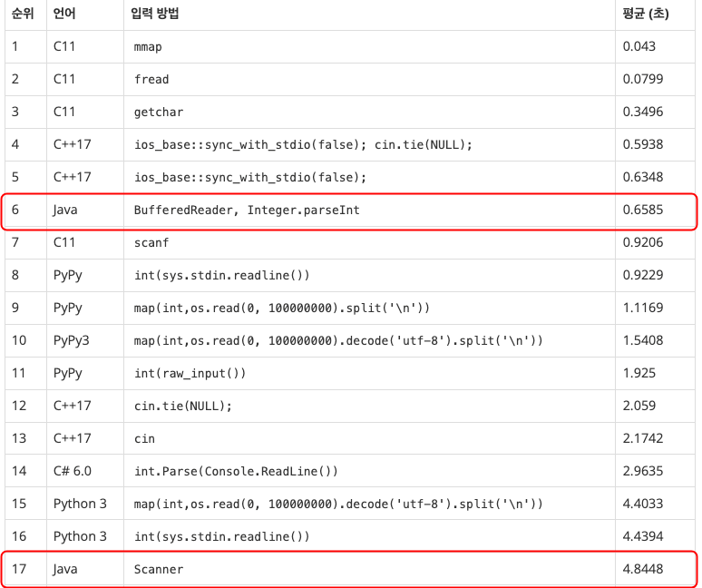
Task: Click the '입력 방법' column header
Action: point(155,14)
